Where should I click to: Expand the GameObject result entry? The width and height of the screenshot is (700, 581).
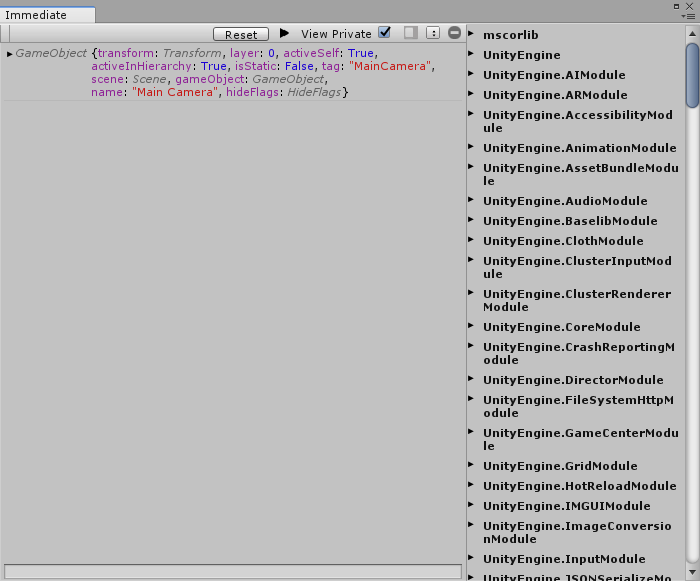point(9,54)
